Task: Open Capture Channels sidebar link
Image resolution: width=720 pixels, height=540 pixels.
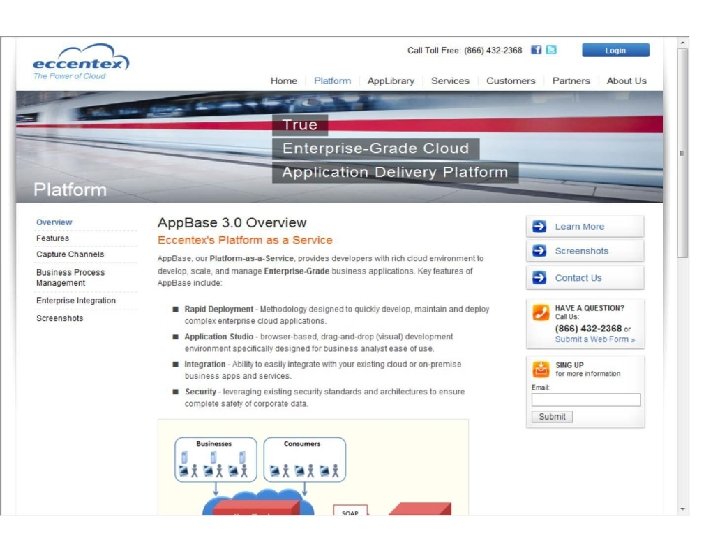Action: click(x=70, y=254)
